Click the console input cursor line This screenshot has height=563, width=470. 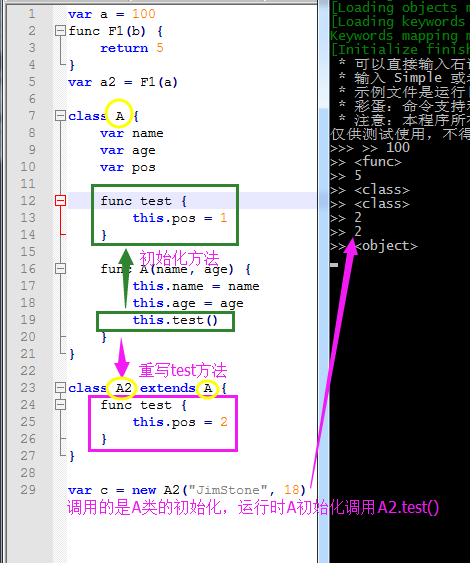pyautogui.click(x=334, y=265)
